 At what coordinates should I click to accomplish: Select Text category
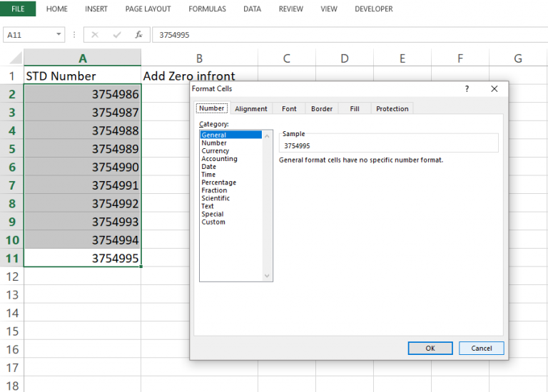pyautogui.click(x=230, y=206)
